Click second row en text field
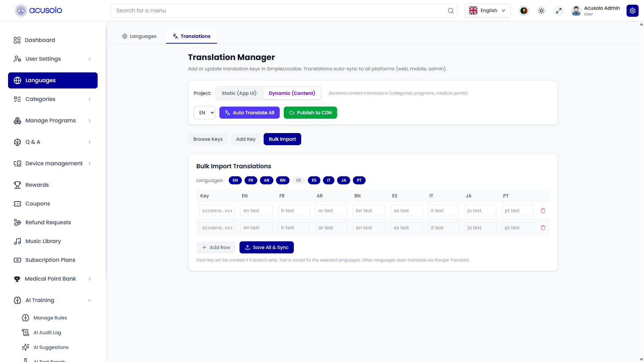 (x=257, y=228)
